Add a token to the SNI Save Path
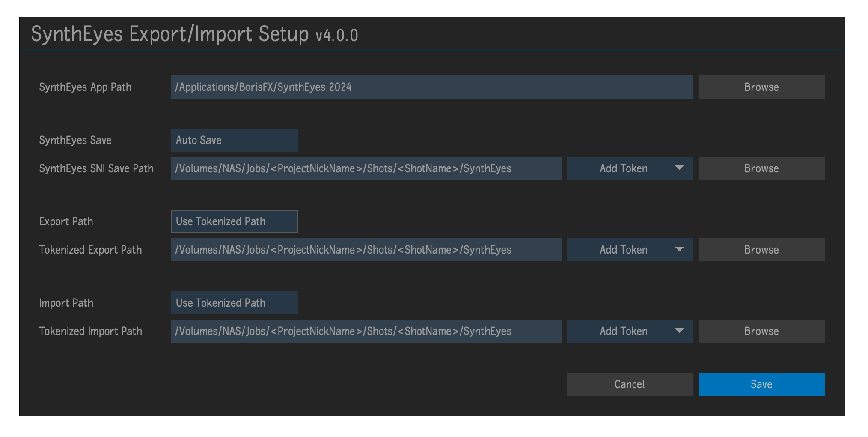Viewport: 868px width, 437px height. [x=623, y=168]
